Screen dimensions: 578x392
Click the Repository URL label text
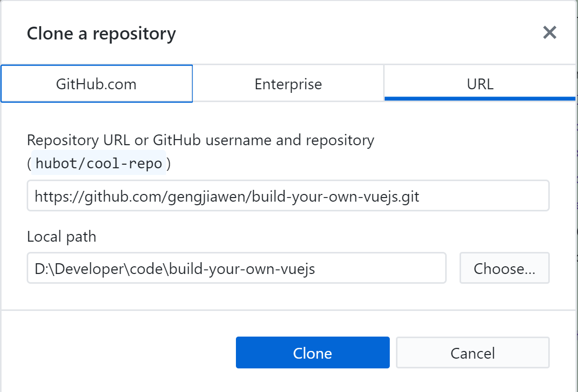click(201, 140)
